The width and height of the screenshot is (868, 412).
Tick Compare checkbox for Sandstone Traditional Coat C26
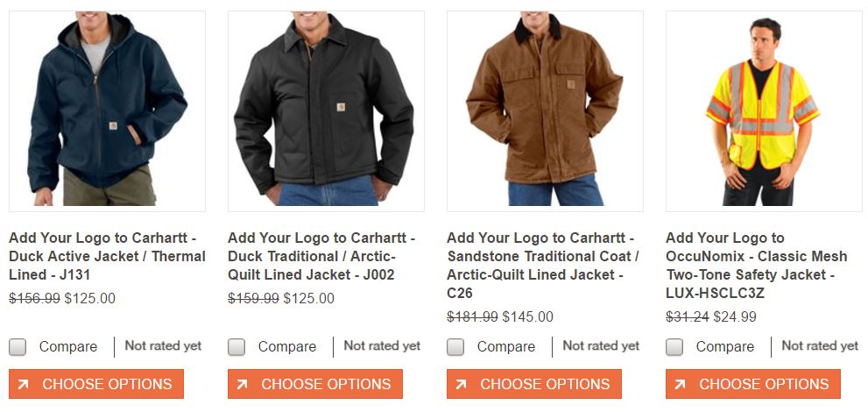(455, 347)
